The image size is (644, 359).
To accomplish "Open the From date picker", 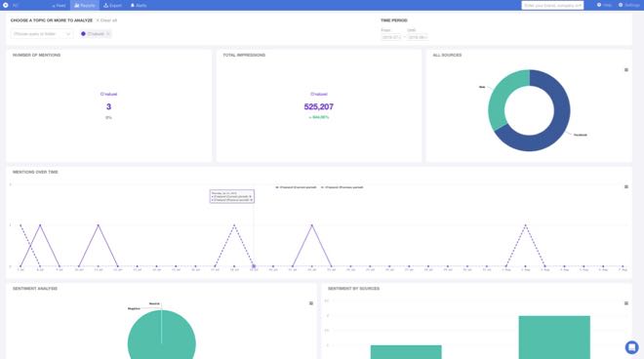I will 391,37.
